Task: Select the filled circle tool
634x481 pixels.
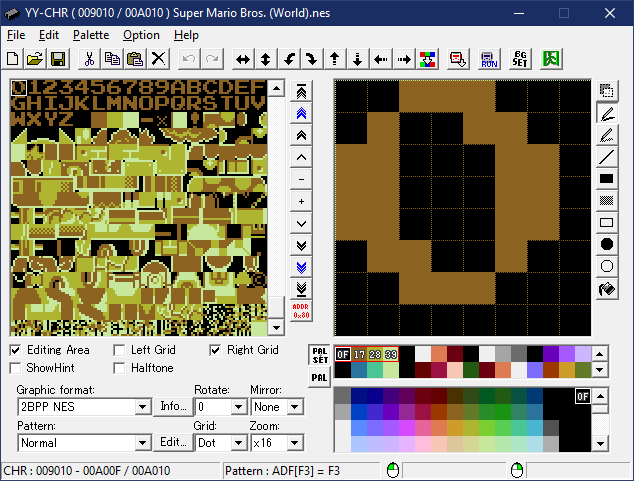Action: 607,245
